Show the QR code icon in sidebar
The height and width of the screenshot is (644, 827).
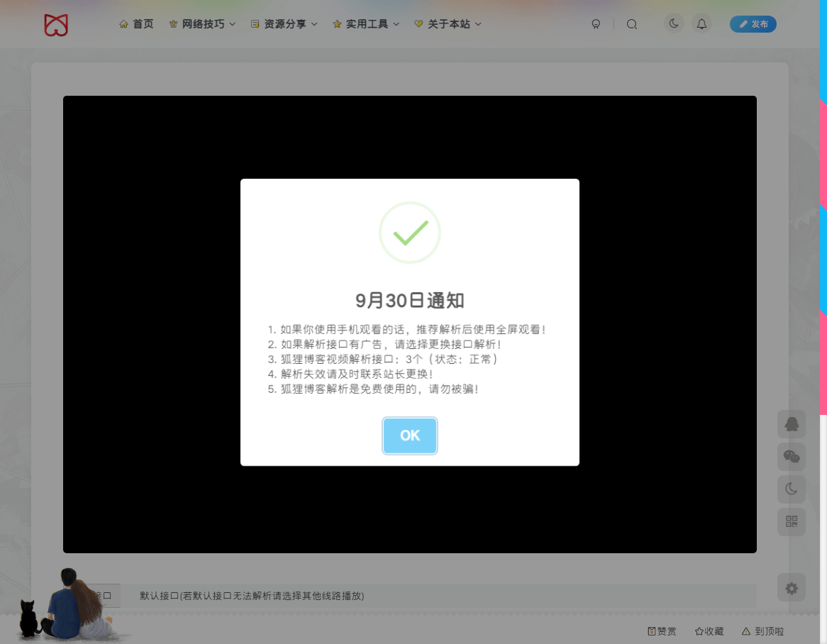point(792,523)
